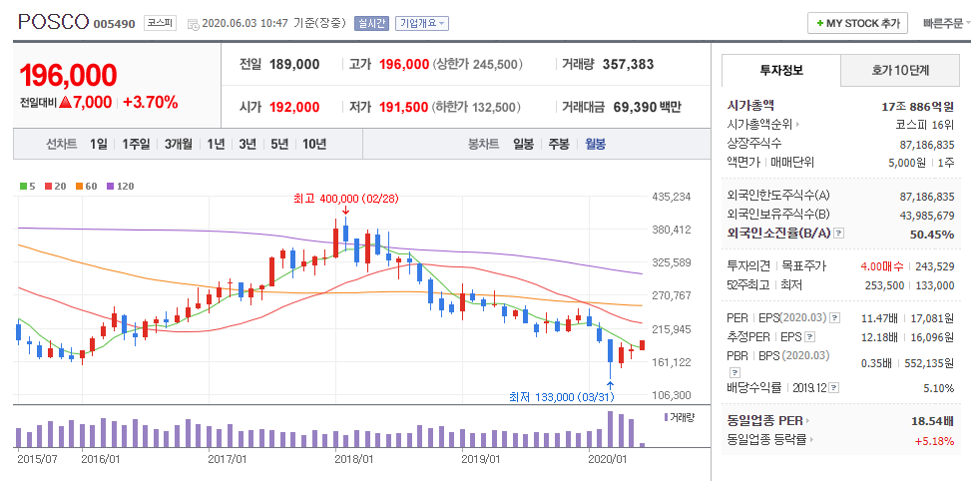This screenshot has height=481, width=980.
Task: Show the 주봉 weekly candle chart
Action: point(559,145)
